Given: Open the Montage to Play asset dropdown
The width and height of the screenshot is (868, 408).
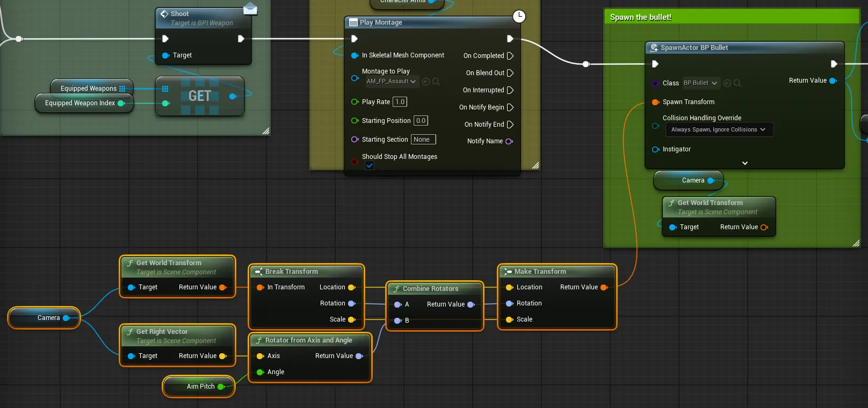Looking at the screenshot, I should [x=392, y=82].
